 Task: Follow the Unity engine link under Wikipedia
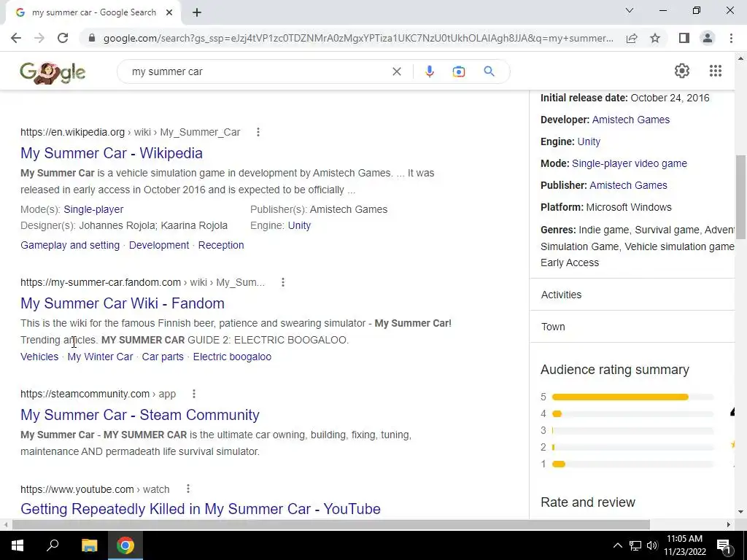point(299,226)
